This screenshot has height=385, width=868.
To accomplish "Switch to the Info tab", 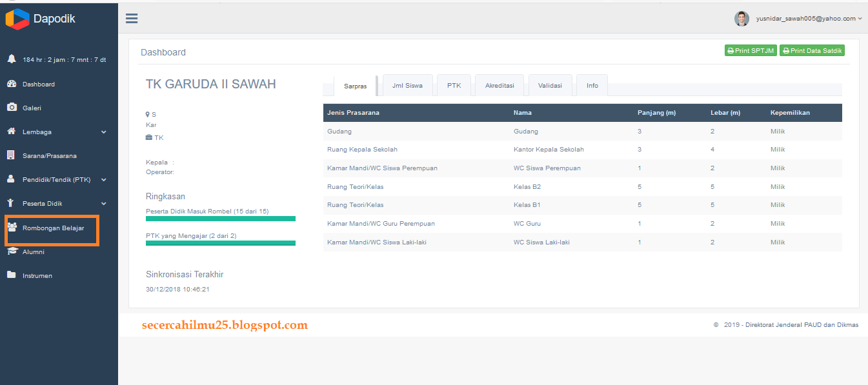I will 592,85.
